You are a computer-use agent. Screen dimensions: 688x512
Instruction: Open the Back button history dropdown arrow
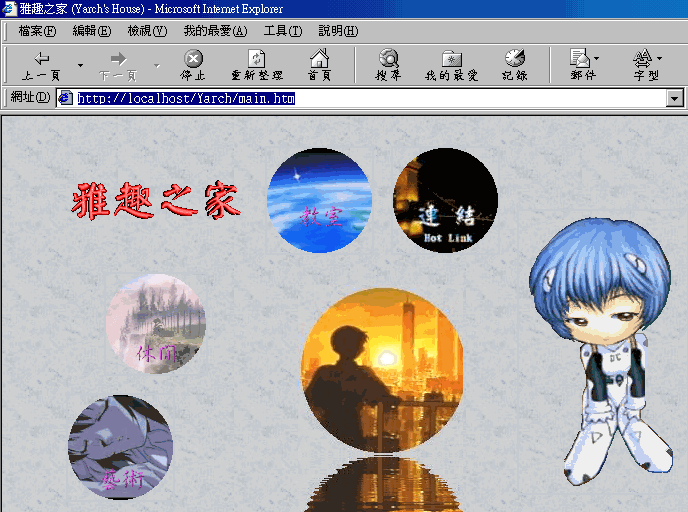coord(80,65)
